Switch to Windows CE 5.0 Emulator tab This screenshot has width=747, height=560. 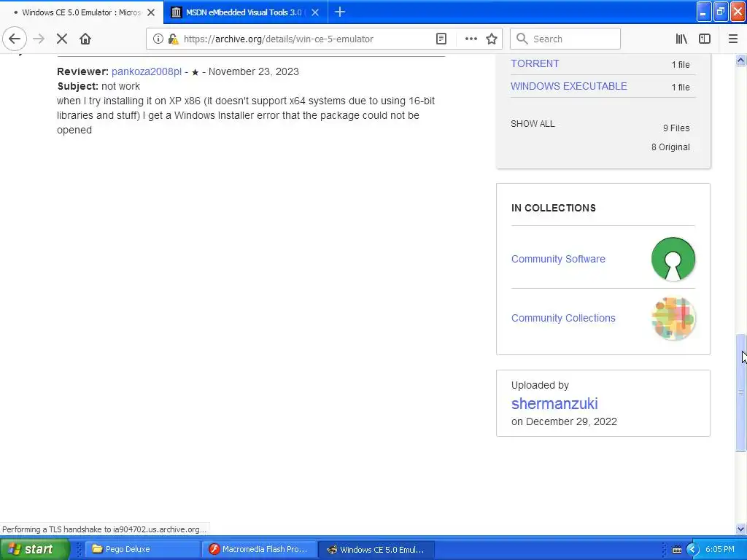81,12
